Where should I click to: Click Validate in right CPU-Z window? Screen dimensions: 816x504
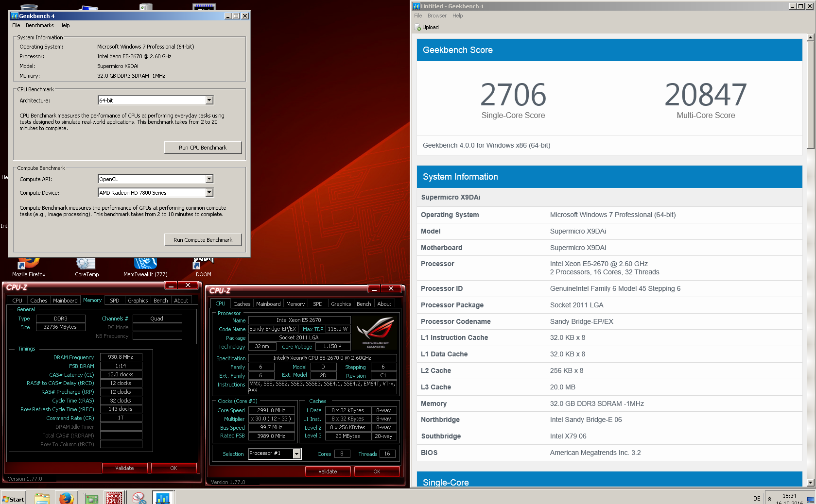pyautogui.click(x=328, y=471)
